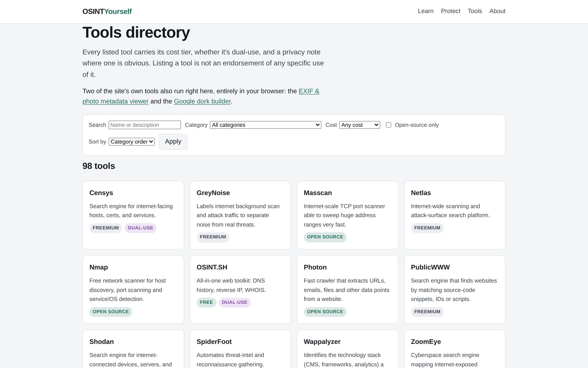Click the Apply button

point(173,142)
